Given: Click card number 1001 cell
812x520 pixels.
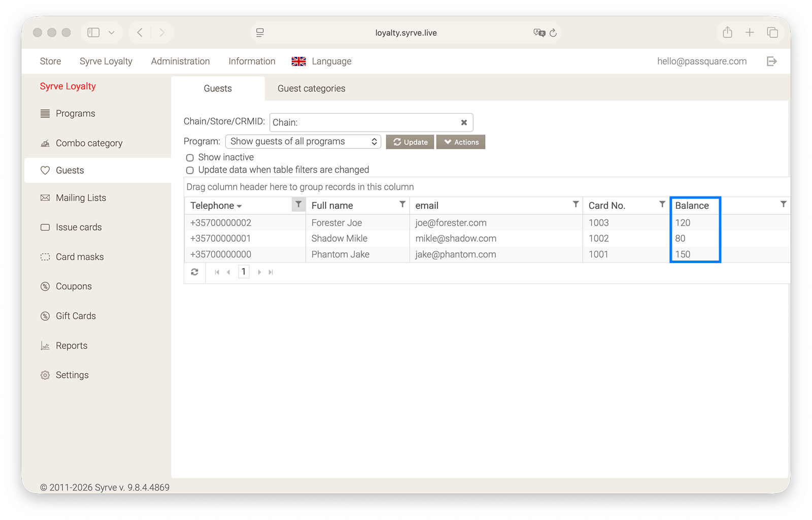Looking at the screenshot, I should point(598,254).
